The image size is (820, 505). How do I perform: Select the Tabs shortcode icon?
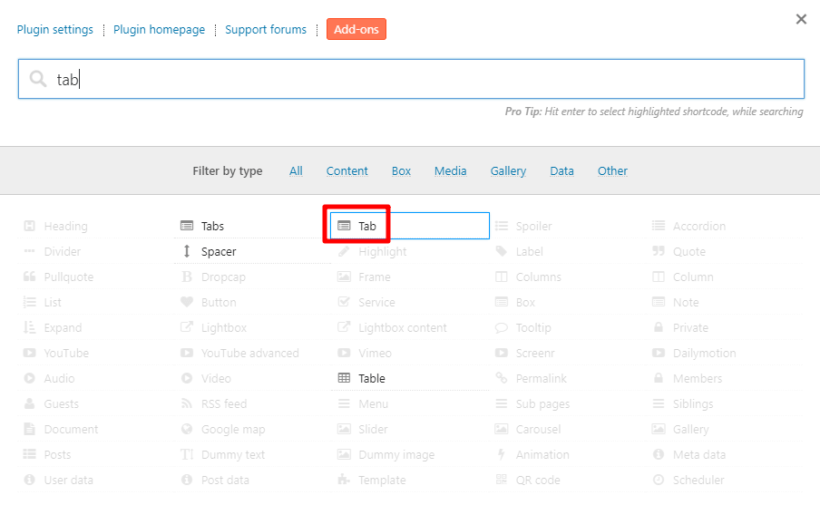pyautogui.click(x=187, y=226)
